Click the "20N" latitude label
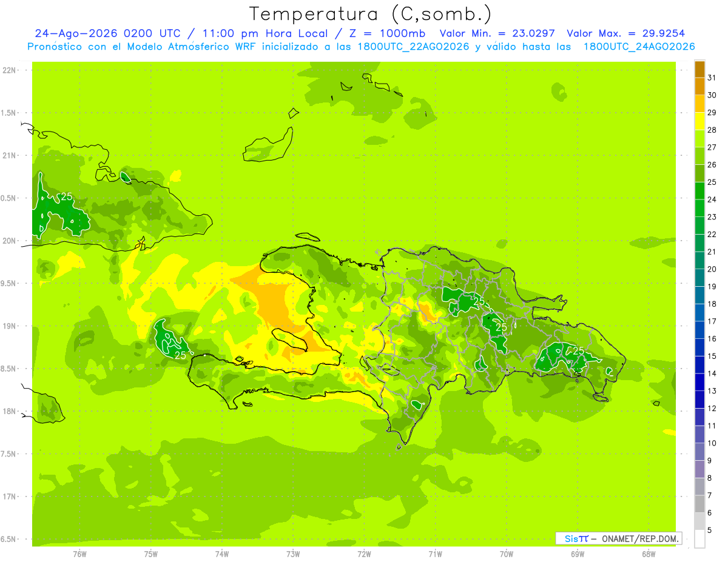Image resolution: width=728 pixels, height=562 pixels. (x=9, y=241)
